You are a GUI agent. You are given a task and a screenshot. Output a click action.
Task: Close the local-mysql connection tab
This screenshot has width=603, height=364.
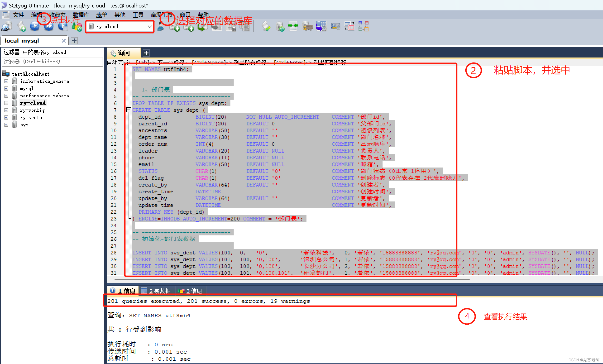coord(64,41)
